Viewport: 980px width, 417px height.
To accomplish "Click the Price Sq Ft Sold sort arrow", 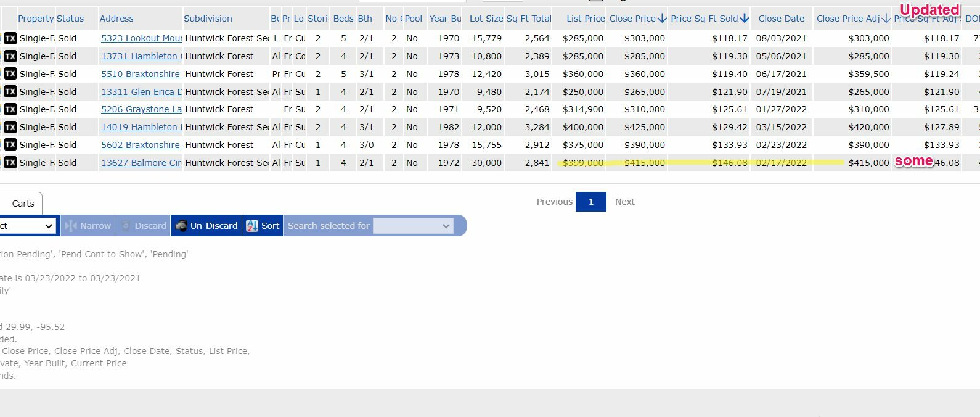I will click(x=745, y=19).
